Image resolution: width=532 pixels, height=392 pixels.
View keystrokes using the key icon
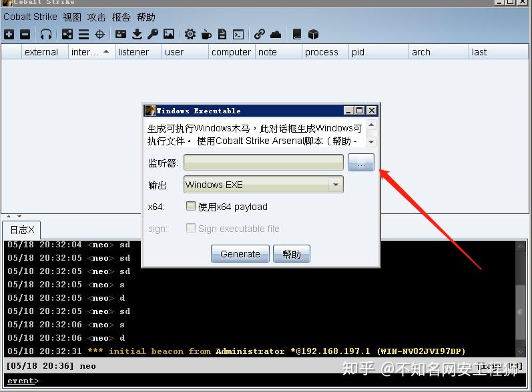[153, 34]
